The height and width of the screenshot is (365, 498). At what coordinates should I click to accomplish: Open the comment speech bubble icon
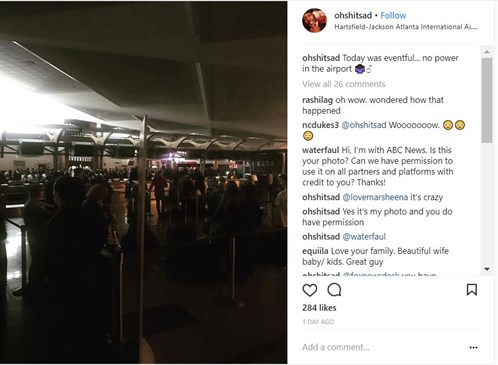[x=334, y=290]
